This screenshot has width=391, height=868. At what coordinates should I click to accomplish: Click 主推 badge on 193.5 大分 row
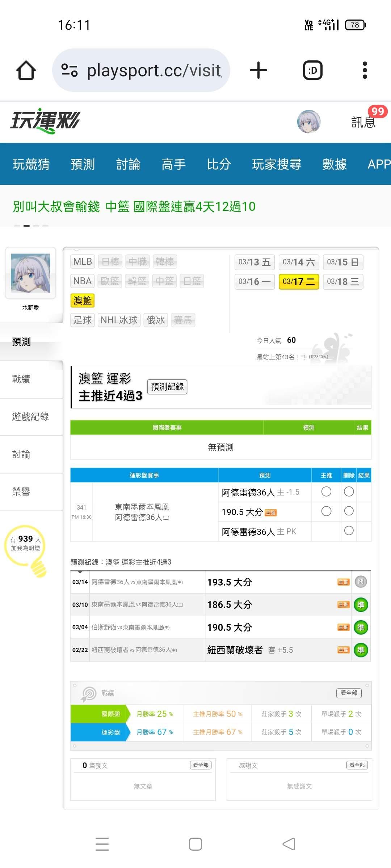point(343,582)
